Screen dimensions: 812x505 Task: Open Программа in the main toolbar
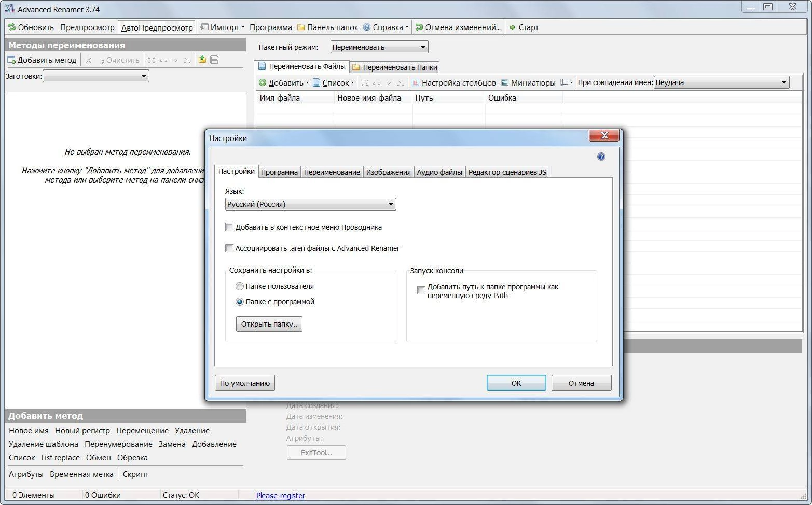[270, 27]
